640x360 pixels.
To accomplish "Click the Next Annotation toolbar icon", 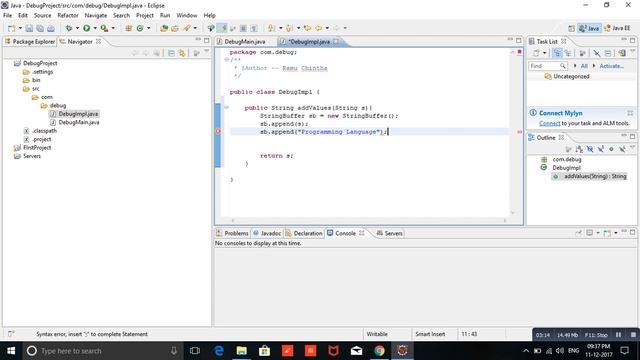I will [271, 28].
